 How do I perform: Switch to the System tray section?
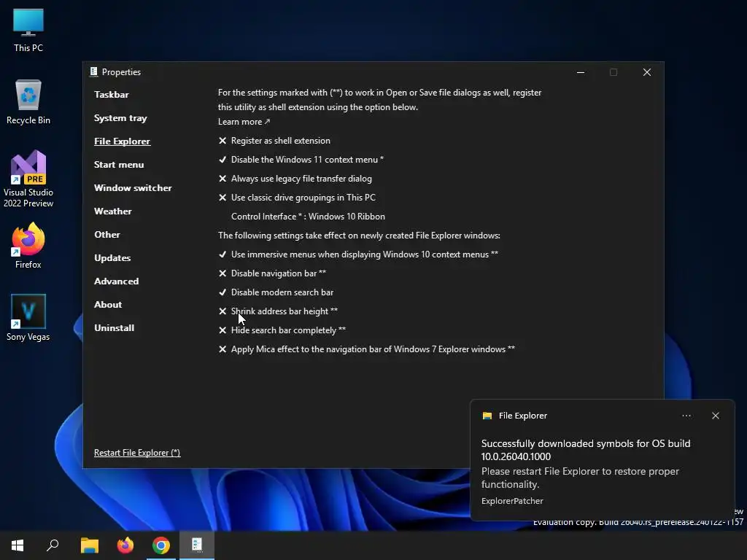tap(120, 118)
